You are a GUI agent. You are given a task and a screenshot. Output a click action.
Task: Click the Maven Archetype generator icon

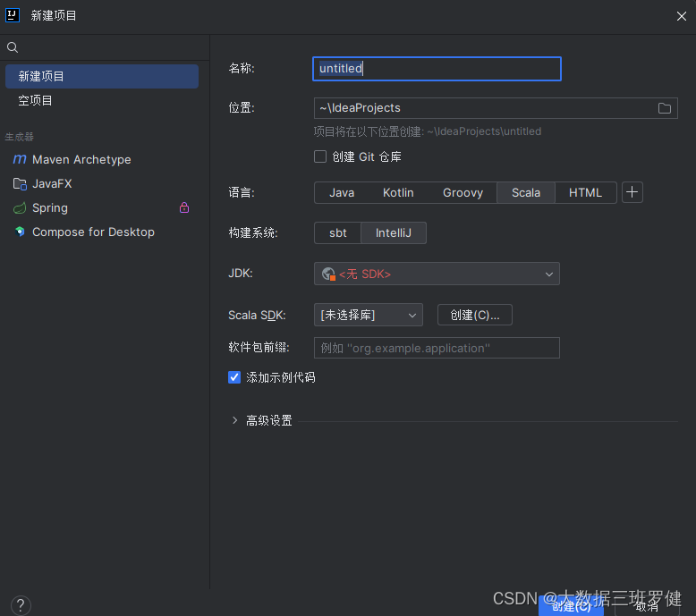click(20, 159)
